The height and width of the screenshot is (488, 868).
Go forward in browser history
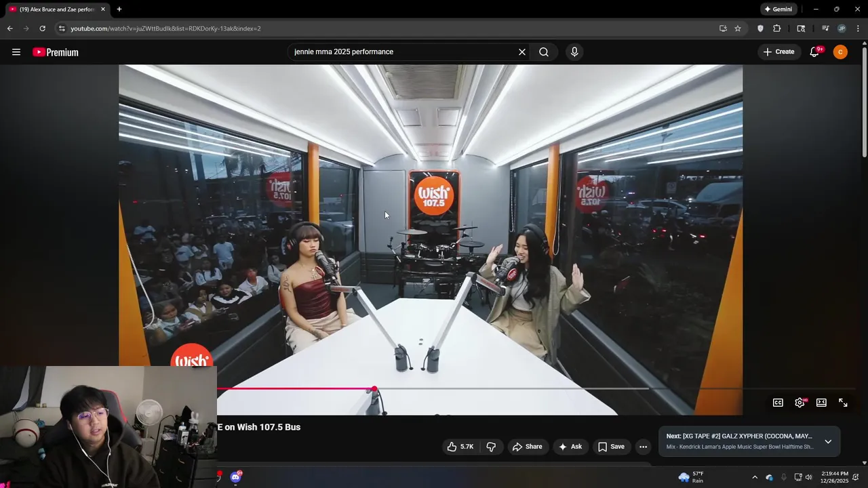click(x=26, y=28)
